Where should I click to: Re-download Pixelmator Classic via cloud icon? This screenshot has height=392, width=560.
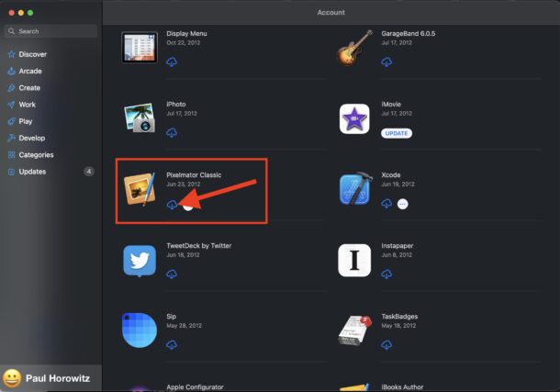[172, 205]
